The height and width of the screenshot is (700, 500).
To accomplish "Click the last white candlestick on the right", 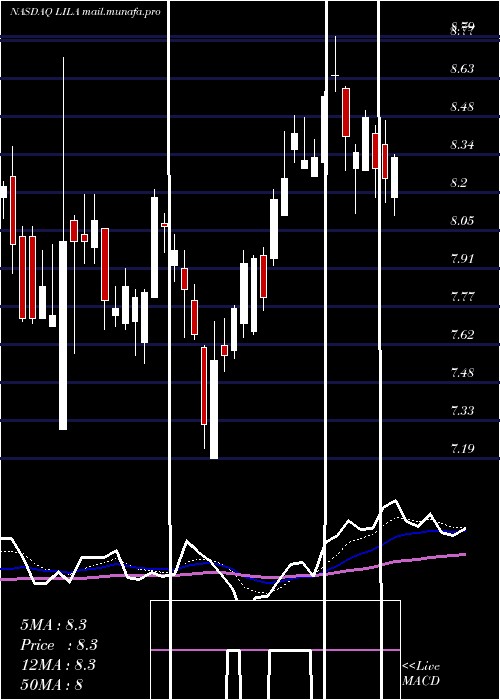I will point(394,185).
